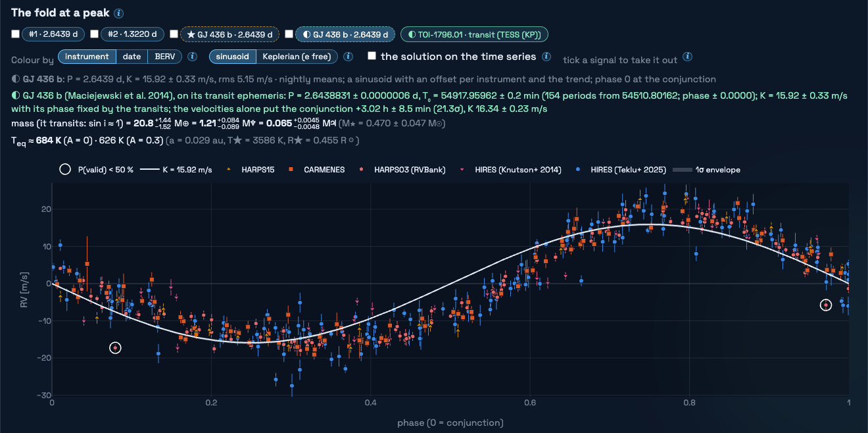Click circled outlier point near phase 0.08
This screenshot has width=868, height=433.
coord(115,347)
